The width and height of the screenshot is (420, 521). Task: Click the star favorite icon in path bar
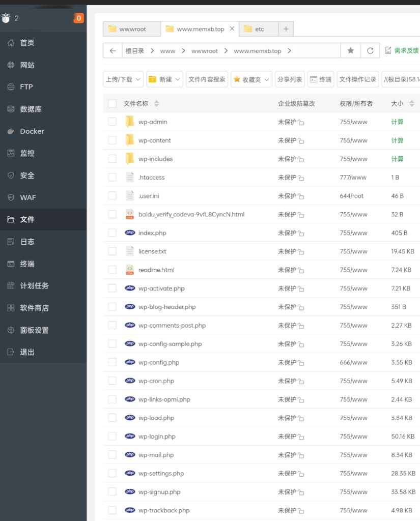(350, 51)
